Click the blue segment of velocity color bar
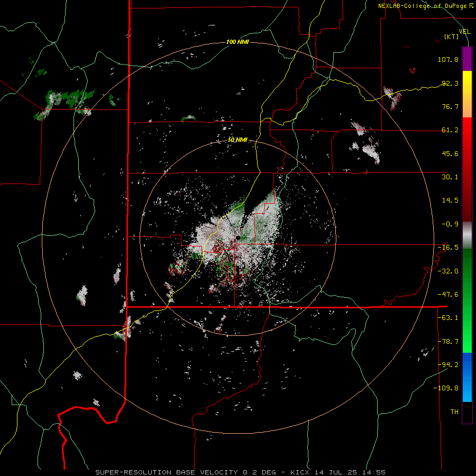 coord(467,377)
